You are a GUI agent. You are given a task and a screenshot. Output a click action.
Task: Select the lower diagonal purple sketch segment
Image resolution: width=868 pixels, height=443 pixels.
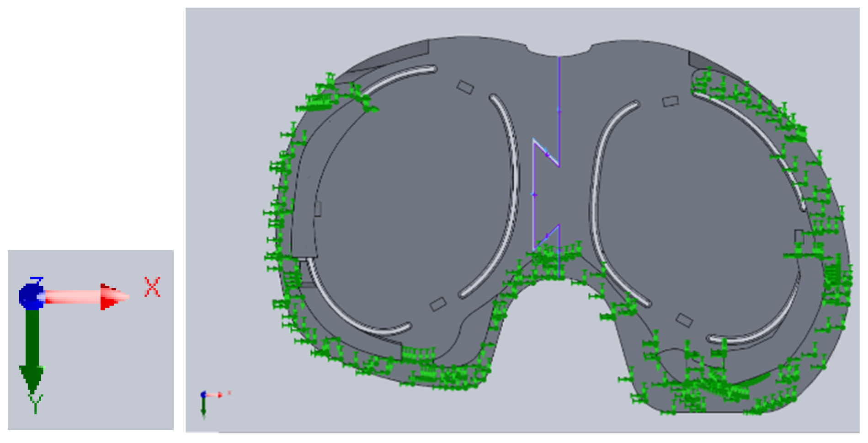tap(547, 237)
